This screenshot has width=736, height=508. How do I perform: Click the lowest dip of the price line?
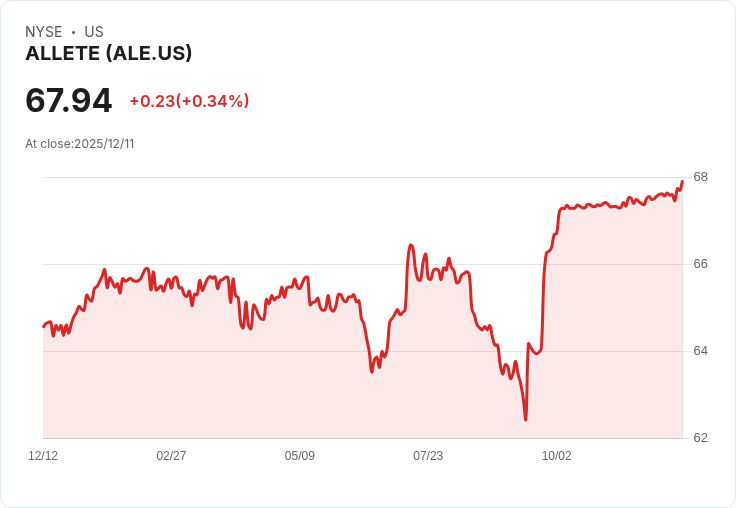525,420
